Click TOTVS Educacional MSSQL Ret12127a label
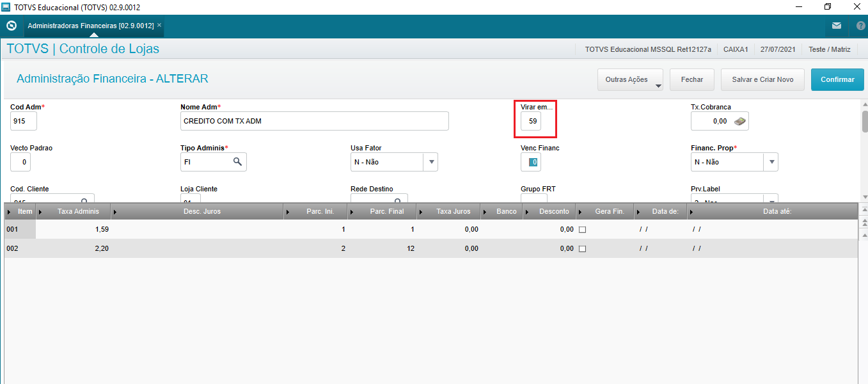 648,49
